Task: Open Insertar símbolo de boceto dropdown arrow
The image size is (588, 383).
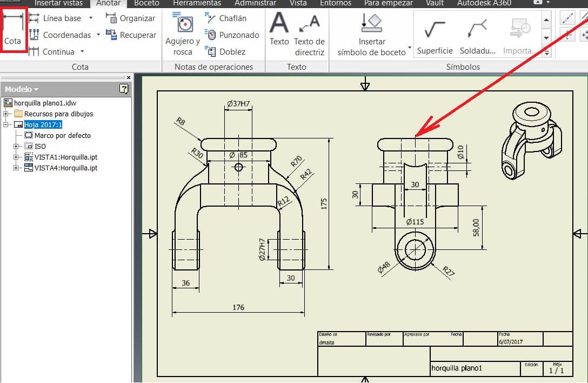Action: (x=410, y=48)
